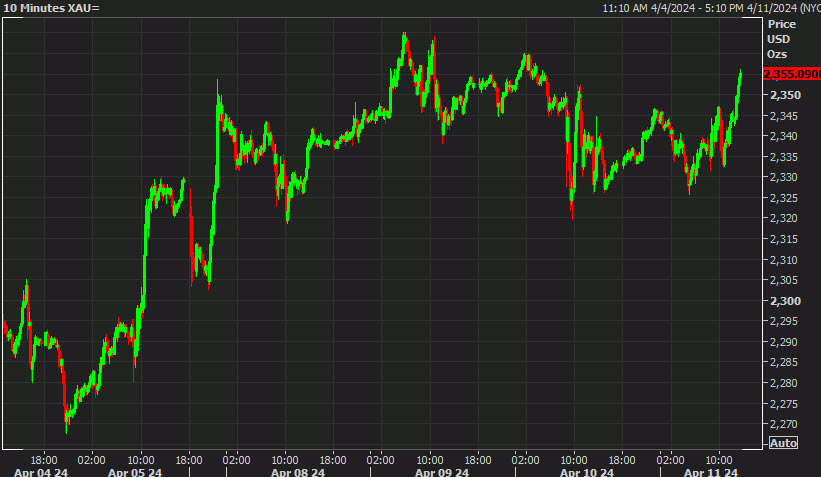Click the Auto scale button
This screenshot has width=821, height=477.
click(x=783, y=443)
